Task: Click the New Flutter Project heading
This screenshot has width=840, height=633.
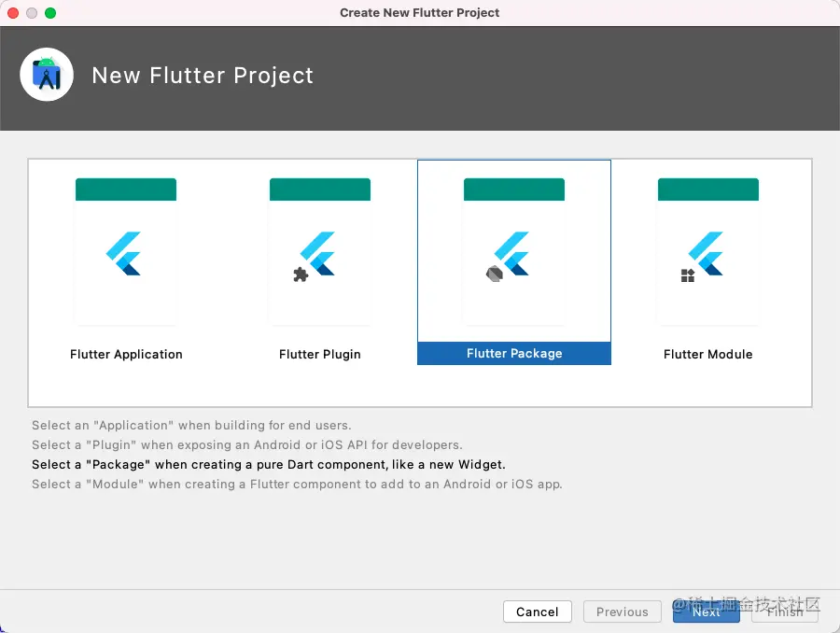Action: pyautogui.click(x=203, y=75)
